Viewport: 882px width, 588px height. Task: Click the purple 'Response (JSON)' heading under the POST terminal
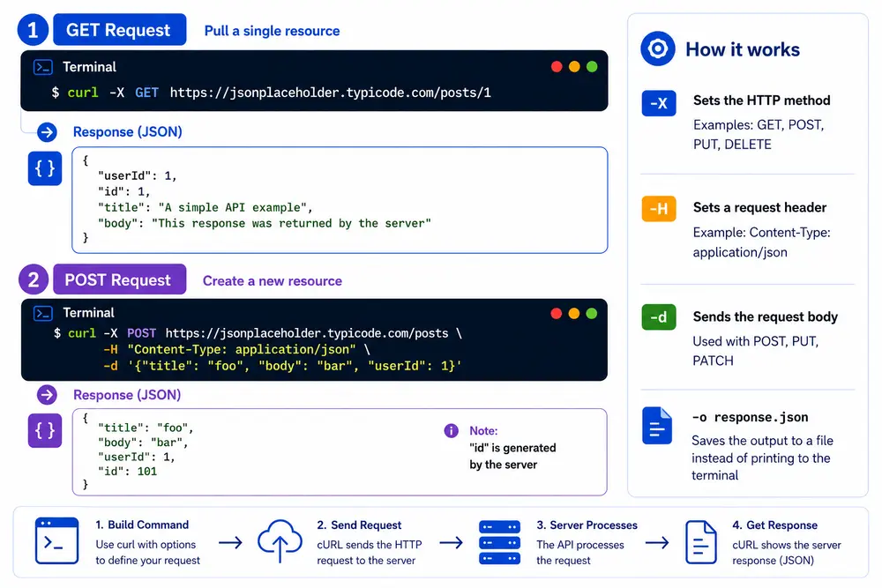127,395
